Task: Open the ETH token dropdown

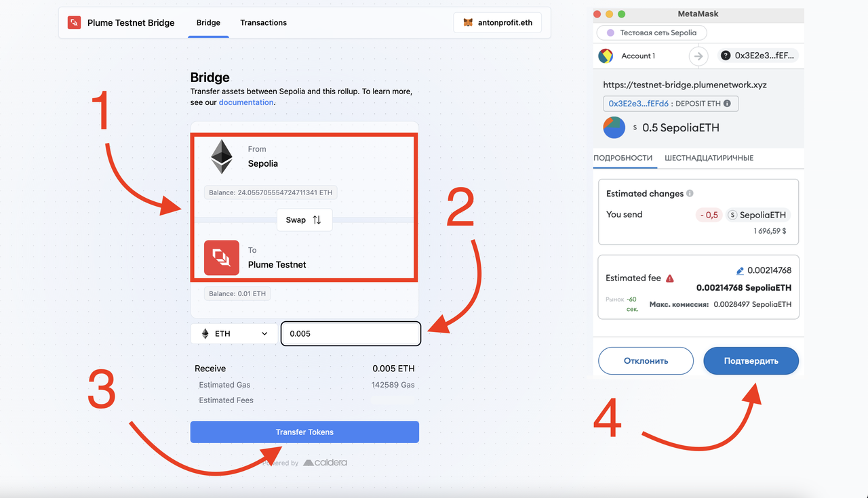Action: [235, 333]
